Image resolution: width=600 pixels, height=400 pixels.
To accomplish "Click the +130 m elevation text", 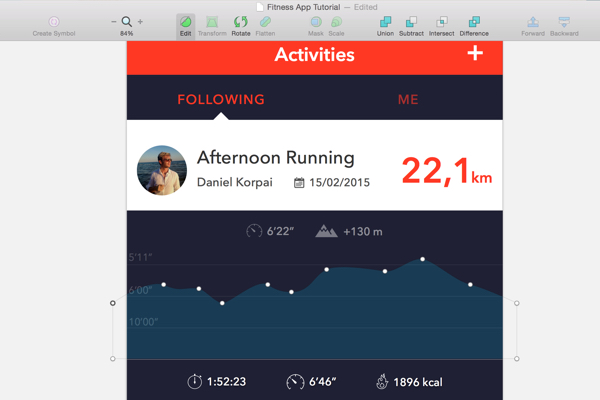I will tap(363, 232).
